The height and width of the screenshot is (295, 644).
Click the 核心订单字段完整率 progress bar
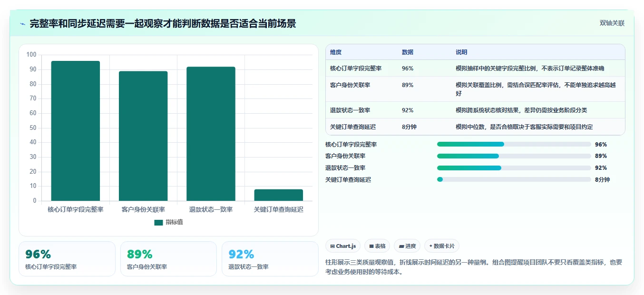pyautogui.click(x=514, y=144)
